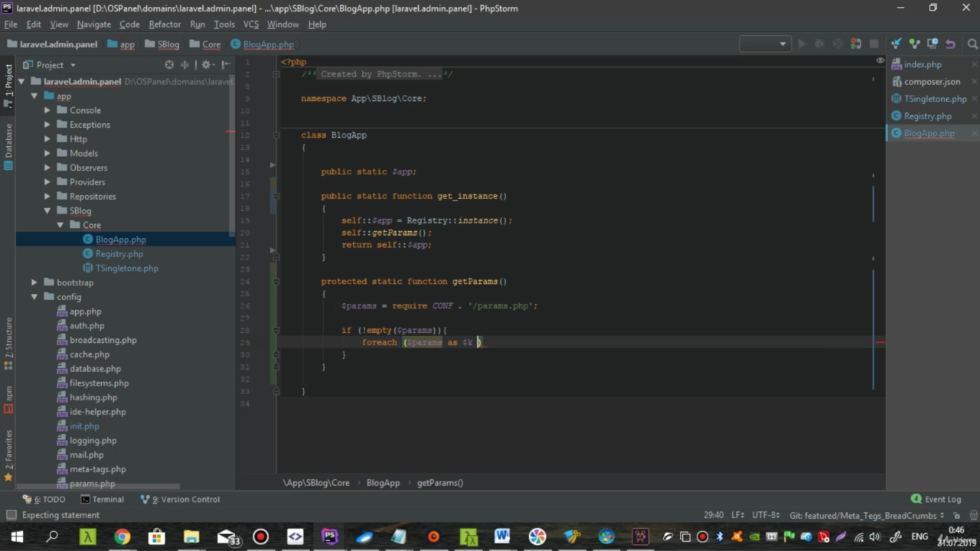Open the Navigate menu
The image size is (980, 551).
[x=93, y=24]
